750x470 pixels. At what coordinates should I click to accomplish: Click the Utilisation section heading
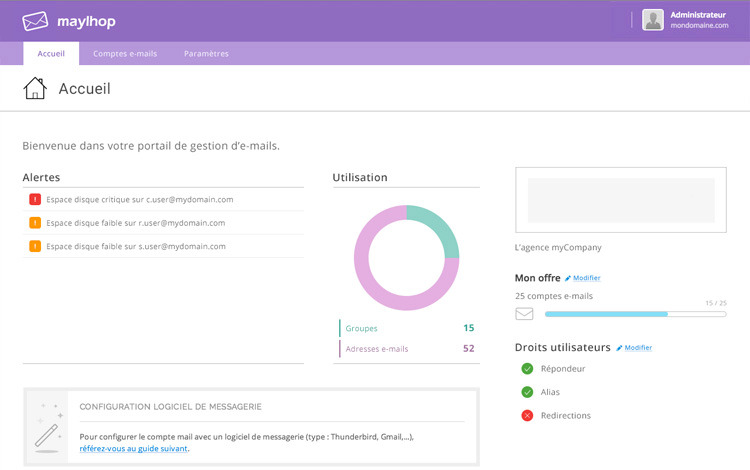(360, 177)
